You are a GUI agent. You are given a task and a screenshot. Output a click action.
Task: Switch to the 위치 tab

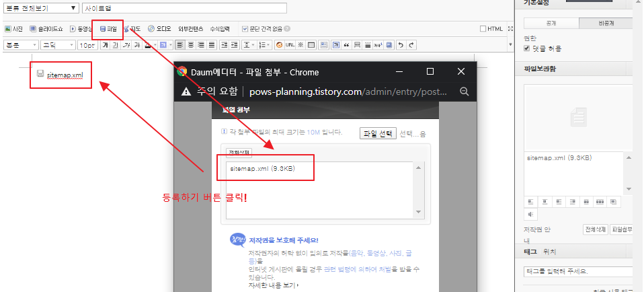549,252
